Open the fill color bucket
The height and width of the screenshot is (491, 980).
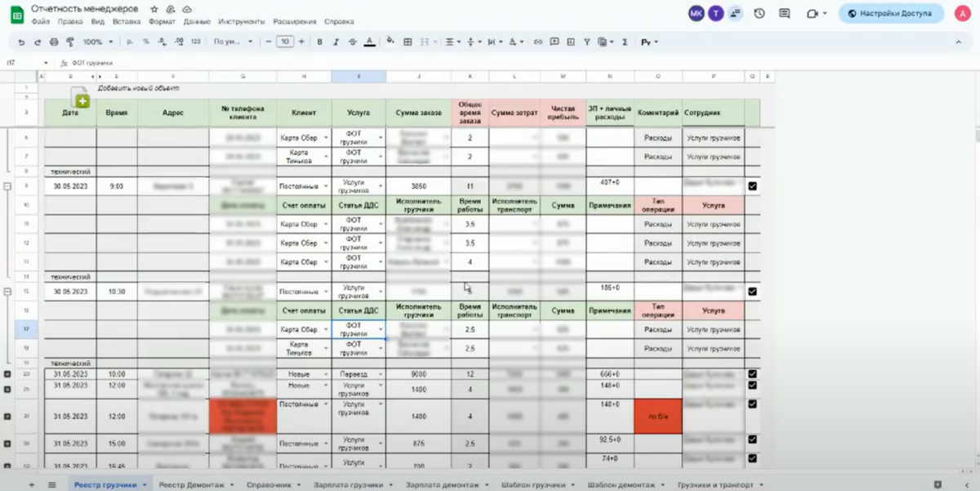point(390,41)
